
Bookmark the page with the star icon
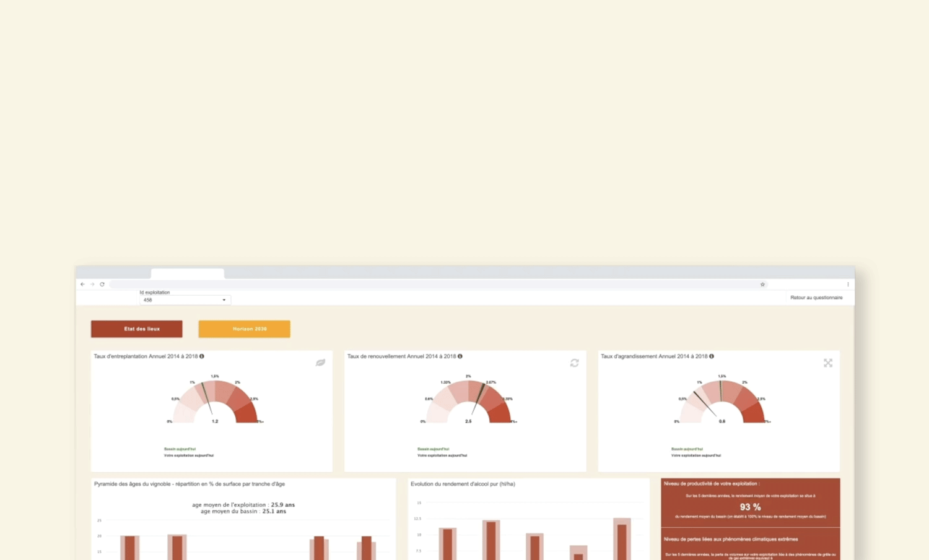click(x=762, y=285)
